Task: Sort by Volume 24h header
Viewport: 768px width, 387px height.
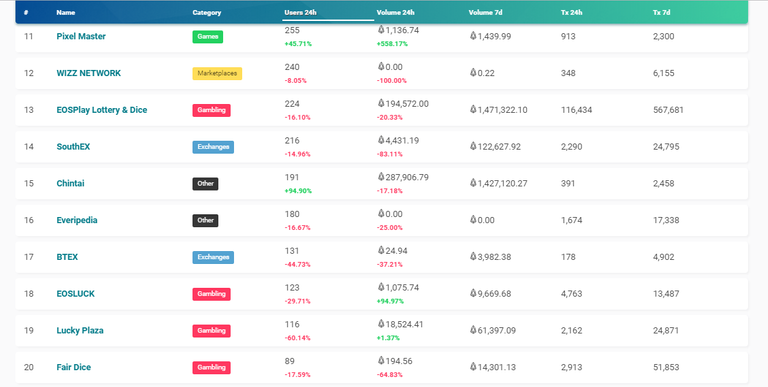Action: (x=395, y=13)
